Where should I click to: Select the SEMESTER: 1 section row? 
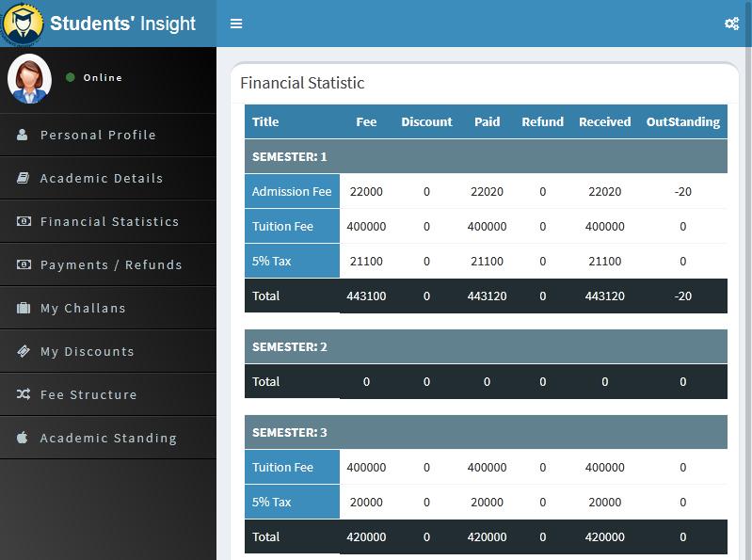486,156
